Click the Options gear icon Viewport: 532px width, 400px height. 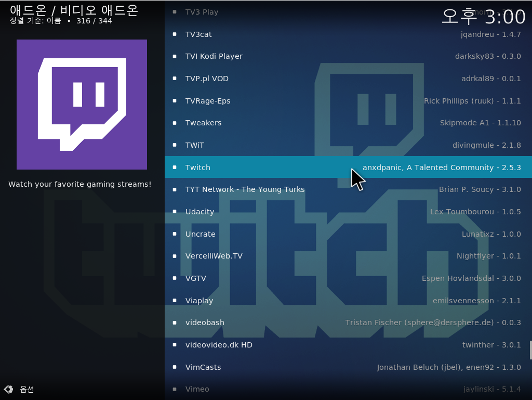[8, 389]
